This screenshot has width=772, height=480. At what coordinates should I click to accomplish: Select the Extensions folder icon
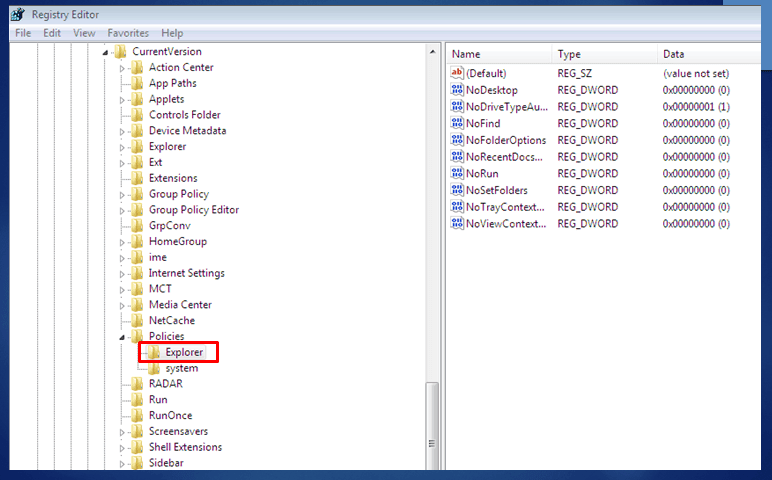(x=137, y=178)
